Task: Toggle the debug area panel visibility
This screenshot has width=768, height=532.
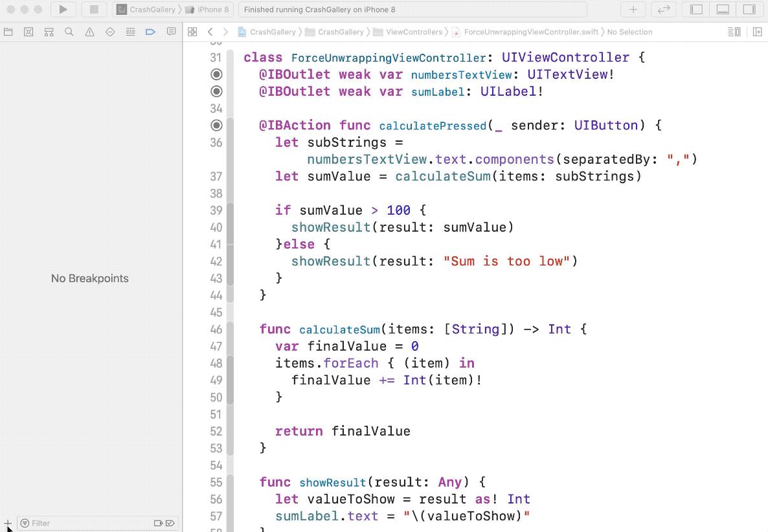Action: [x=723, y=9]
